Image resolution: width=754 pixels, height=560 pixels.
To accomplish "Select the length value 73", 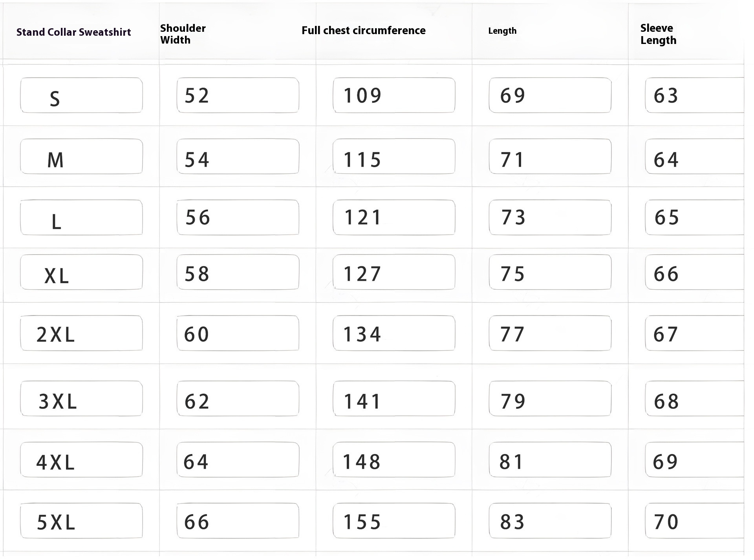I will [x=550, y=218].
